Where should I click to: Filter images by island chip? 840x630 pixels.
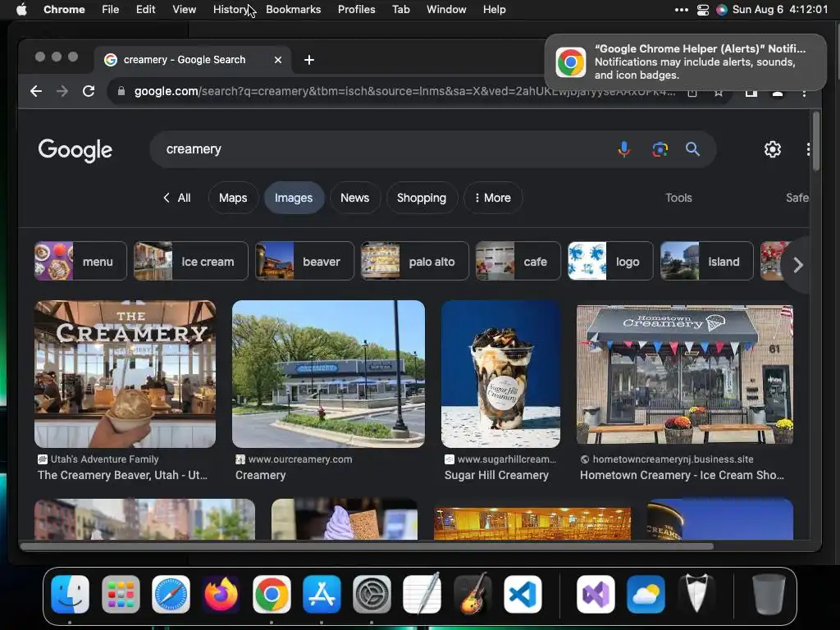(706, 262)
